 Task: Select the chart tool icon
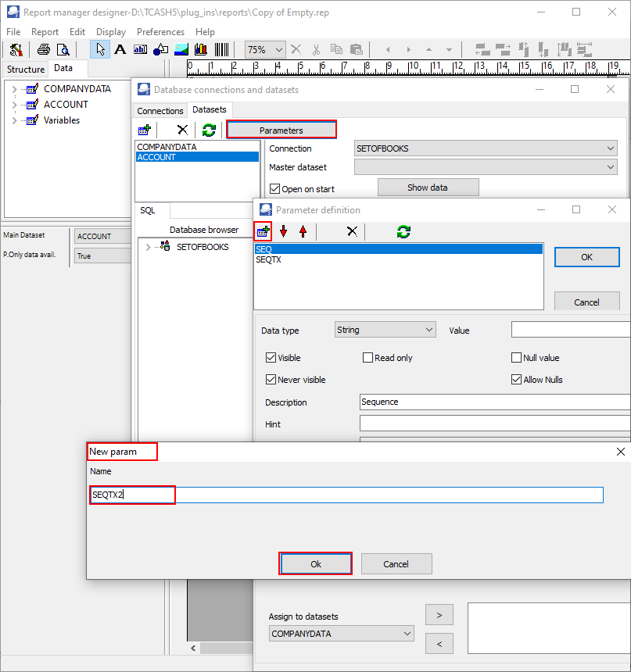(201, 50)
